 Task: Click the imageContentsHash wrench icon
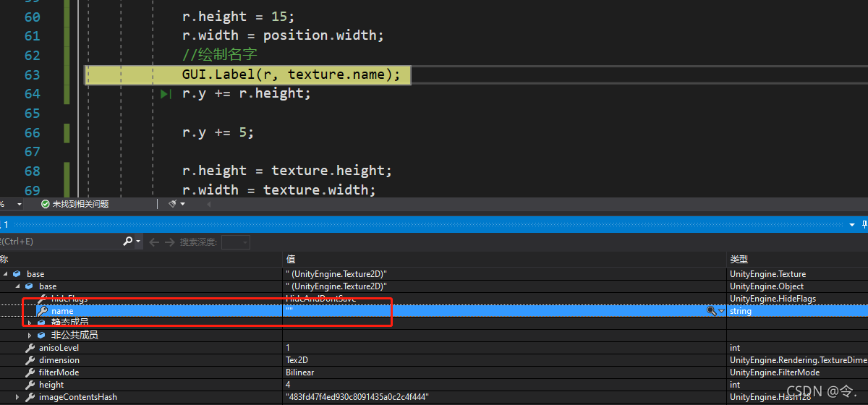click(x=30, y=397)
